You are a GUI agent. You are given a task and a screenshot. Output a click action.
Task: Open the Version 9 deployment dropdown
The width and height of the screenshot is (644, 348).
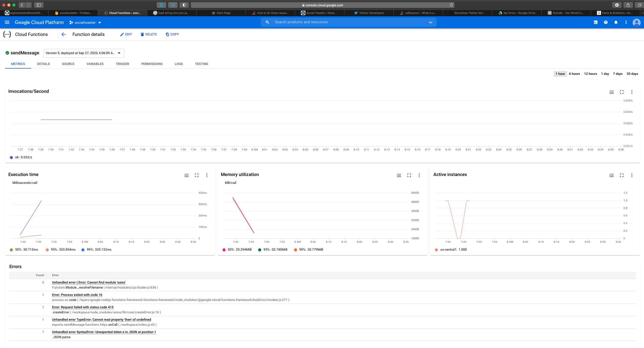click(83, 53)
